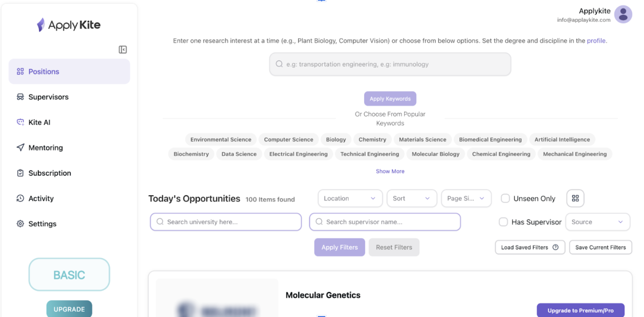Click the help icon on Load Saved Filters

coord(555,247)
